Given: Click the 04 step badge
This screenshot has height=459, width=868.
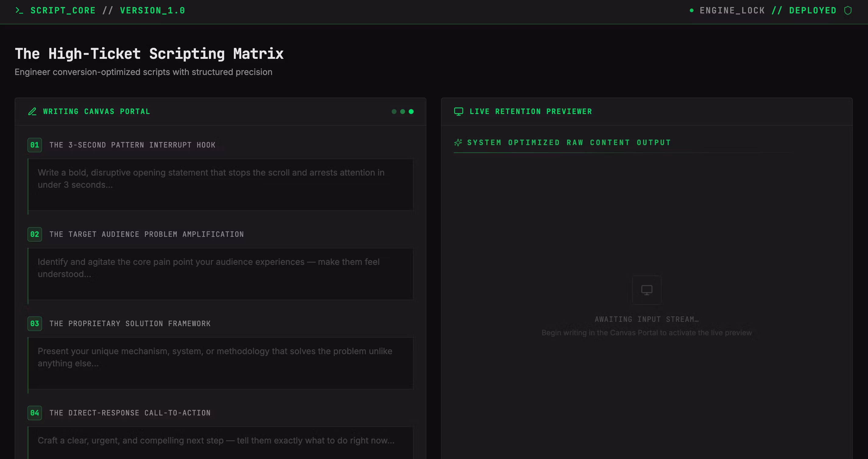Looking at the screenshot, I should click(x=35, y=413).
